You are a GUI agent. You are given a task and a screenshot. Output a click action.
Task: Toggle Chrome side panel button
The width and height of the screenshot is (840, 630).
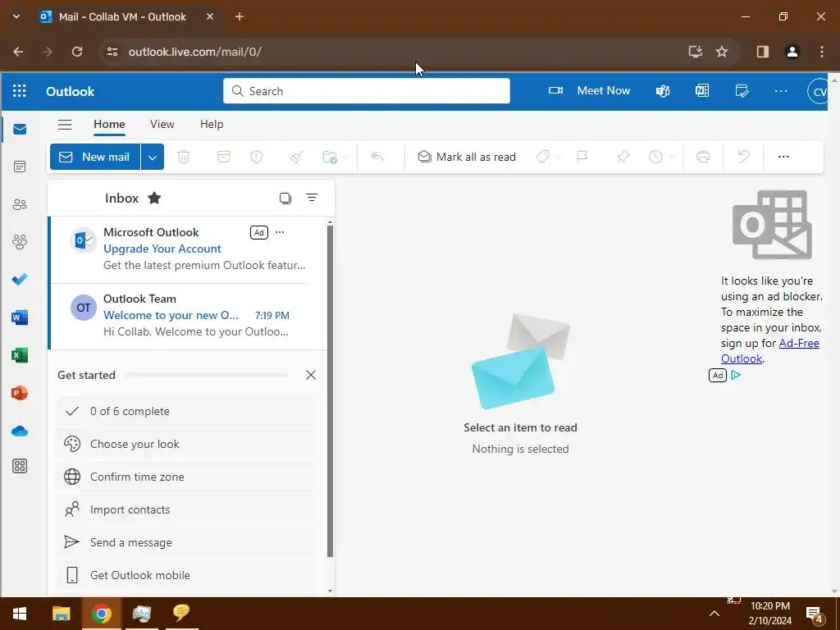click(763, 52)
